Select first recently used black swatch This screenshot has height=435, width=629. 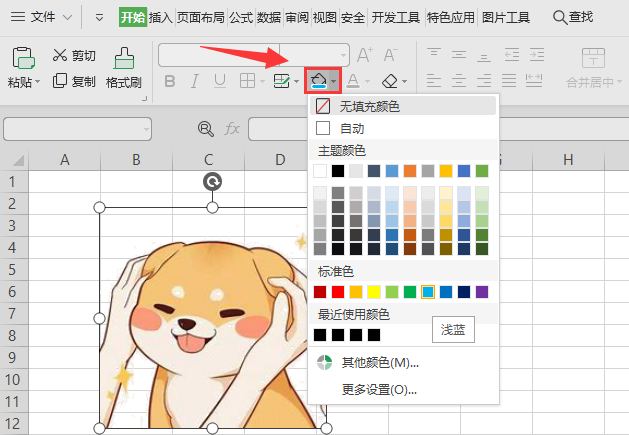[x=320, y=335]
